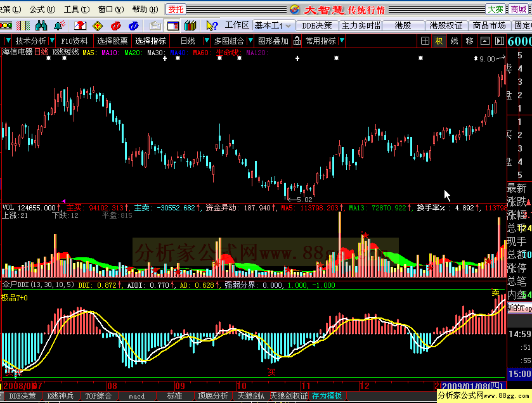Switch to the 商品市场 tab

point(489,25)
